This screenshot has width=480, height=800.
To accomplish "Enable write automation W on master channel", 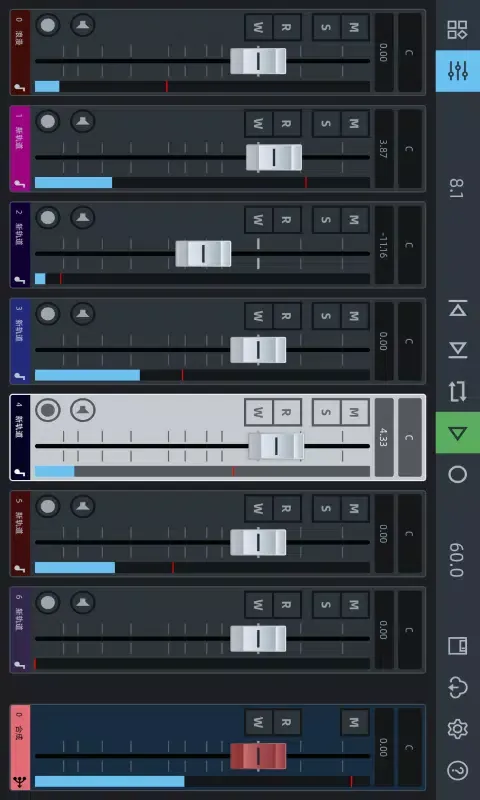I will coord(259,722).
